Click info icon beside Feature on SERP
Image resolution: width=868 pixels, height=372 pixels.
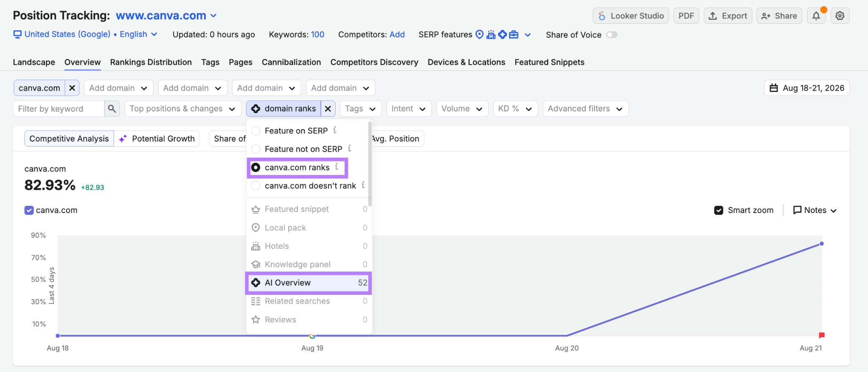point(335,130)
